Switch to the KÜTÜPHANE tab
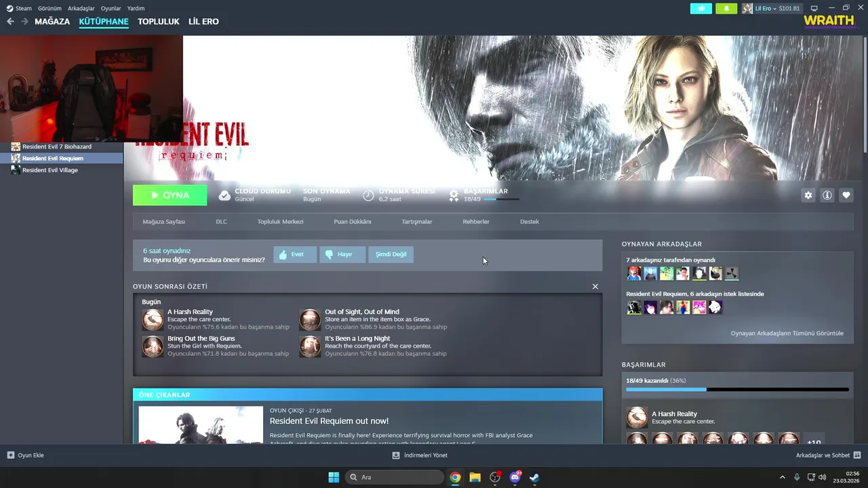Viewport: 868px width, 488px height. coord(104,22)
